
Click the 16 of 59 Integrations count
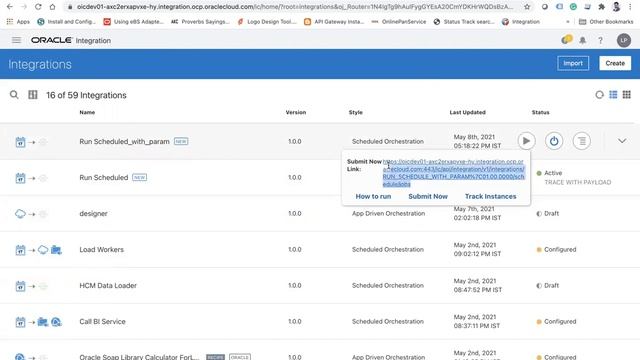point(86,95)
